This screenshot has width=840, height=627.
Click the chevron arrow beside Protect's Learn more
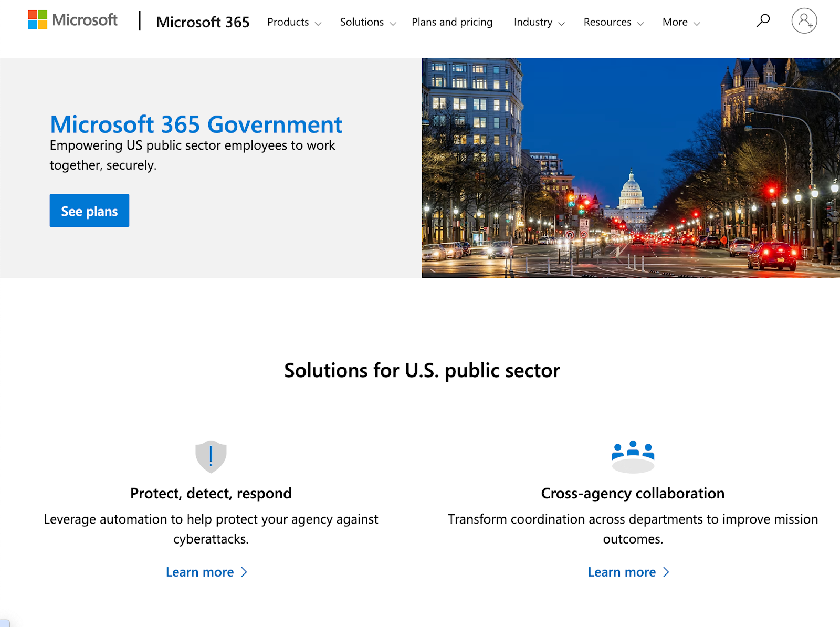(x=244, y=572)
